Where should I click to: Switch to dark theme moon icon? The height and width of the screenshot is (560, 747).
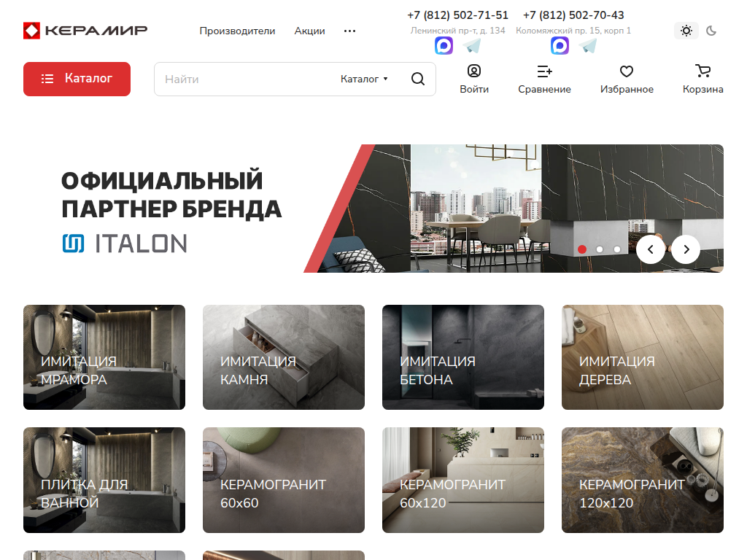click(x=711, y=31)
